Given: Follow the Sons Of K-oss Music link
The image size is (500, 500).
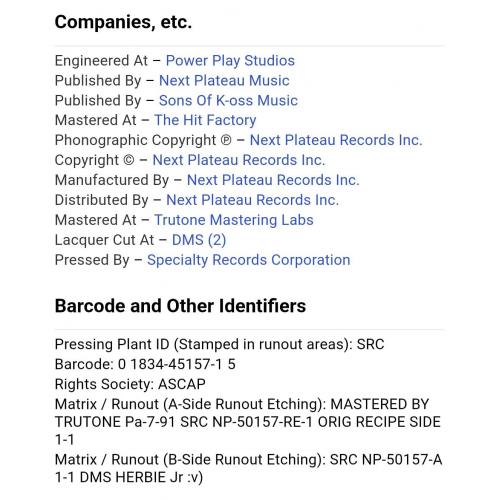Looking at the screenshot, I should click(x=228, y=101).
